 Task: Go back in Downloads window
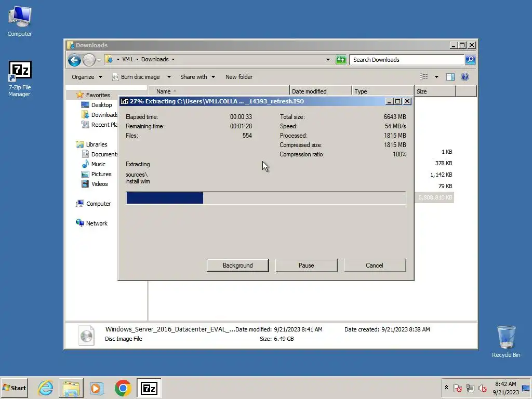pyautogui.click(x=74, y=60)
